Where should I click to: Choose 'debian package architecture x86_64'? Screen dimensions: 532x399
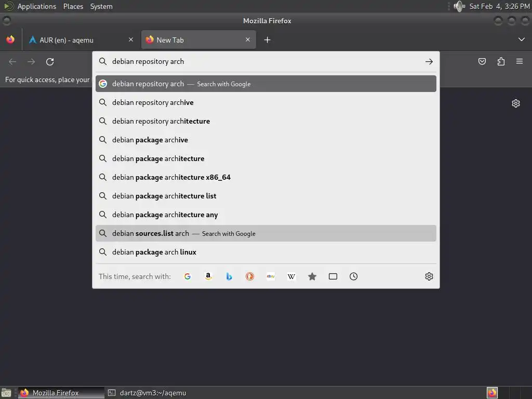265,177
